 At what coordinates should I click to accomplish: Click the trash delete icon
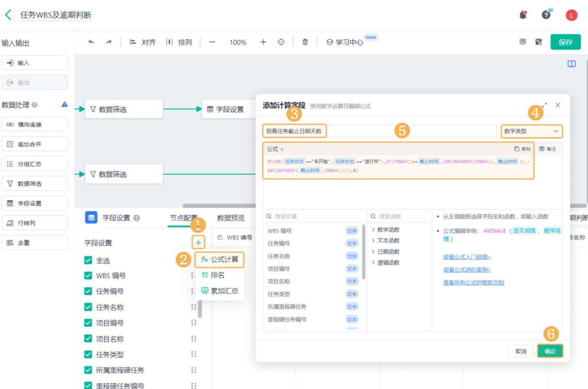coord(305,42)
